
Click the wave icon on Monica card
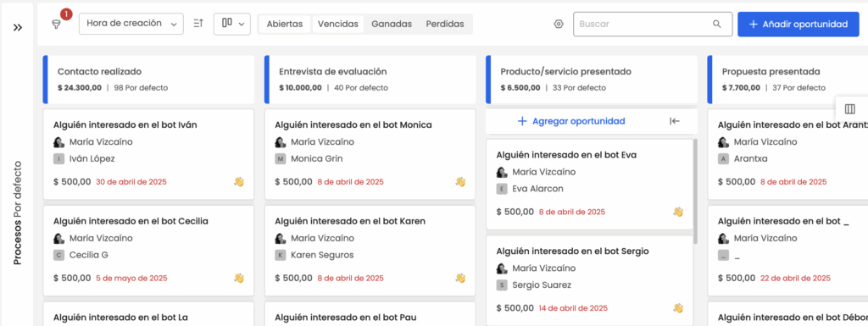460,182
